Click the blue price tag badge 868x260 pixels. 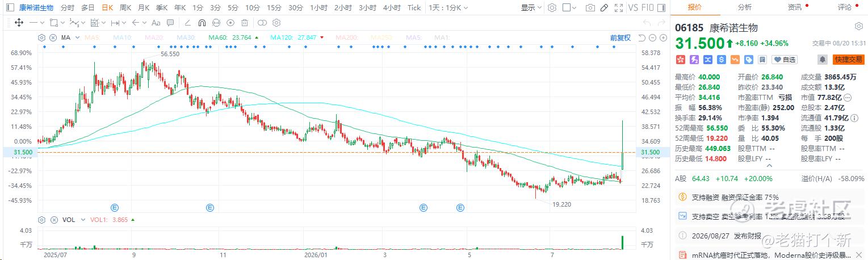(749, 59)
